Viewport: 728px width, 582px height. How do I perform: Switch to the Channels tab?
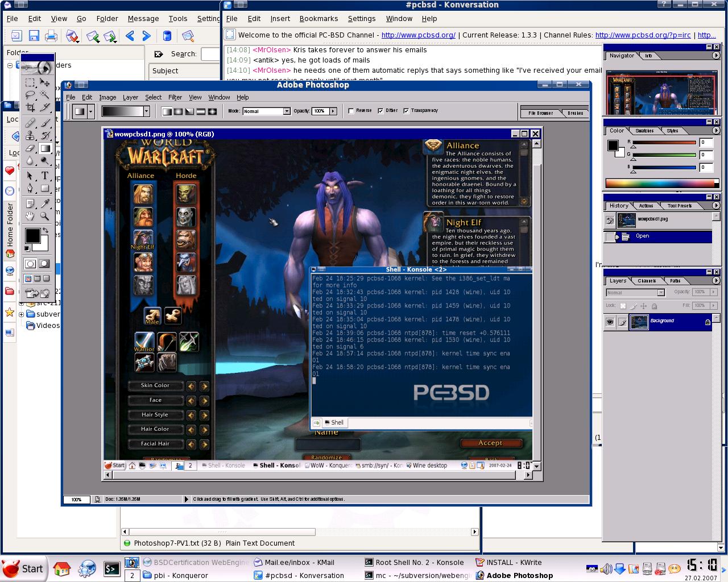647,281
